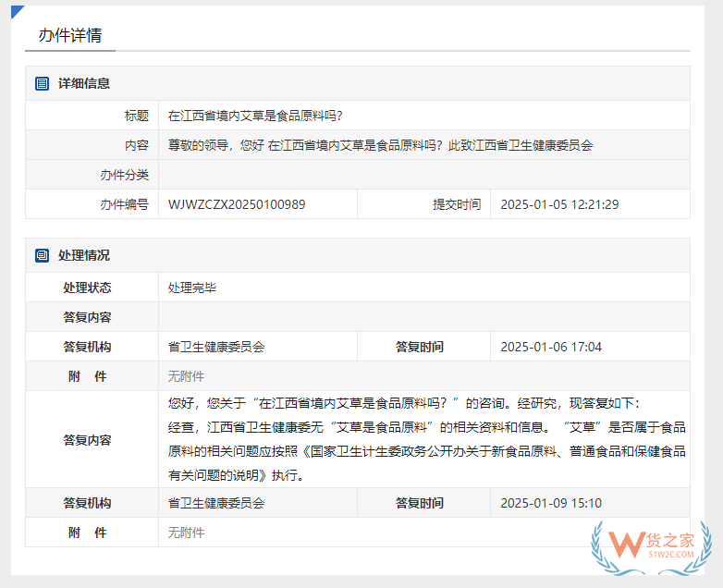The image size is (723, 588).
Task: Click the 办件编号 label cell
Action: tap(124, 204)
